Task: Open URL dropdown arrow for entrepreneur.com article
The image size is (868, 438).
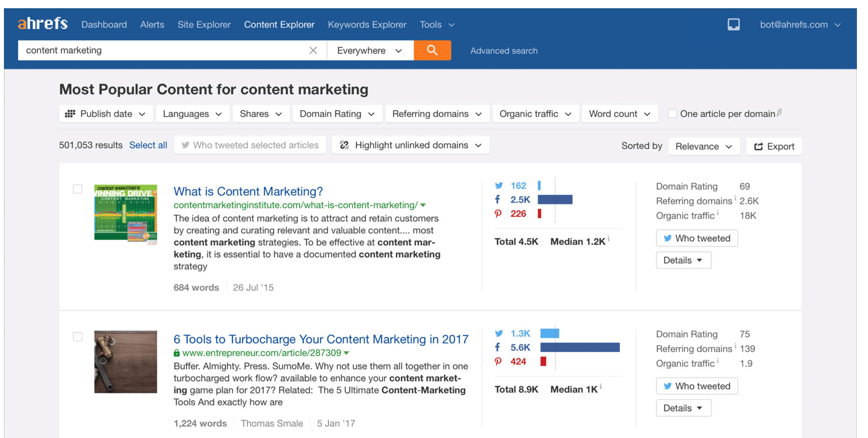Action: tap(346, 353)
